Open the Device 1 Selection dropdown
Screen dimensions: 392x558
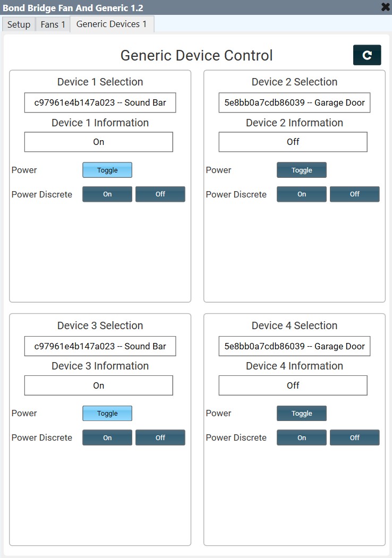100,102
